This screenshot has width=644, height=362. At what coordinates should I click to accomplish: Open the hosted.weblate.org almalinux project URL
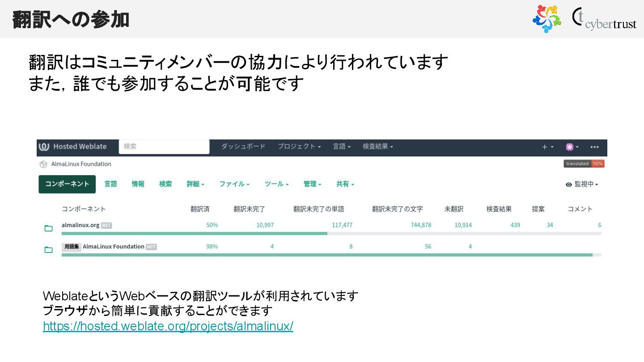pyautogui.click(x=168, y=326)
